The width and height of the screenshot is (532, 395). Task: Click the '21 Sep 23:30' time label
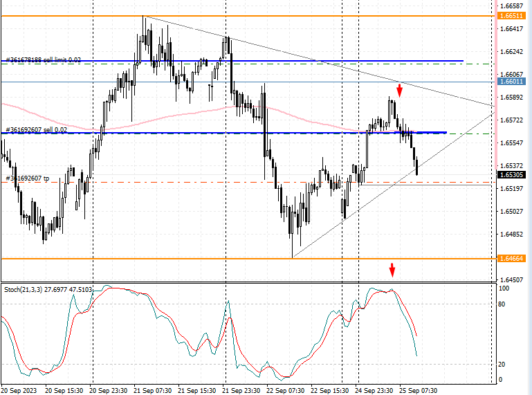[x=241, y=391]
